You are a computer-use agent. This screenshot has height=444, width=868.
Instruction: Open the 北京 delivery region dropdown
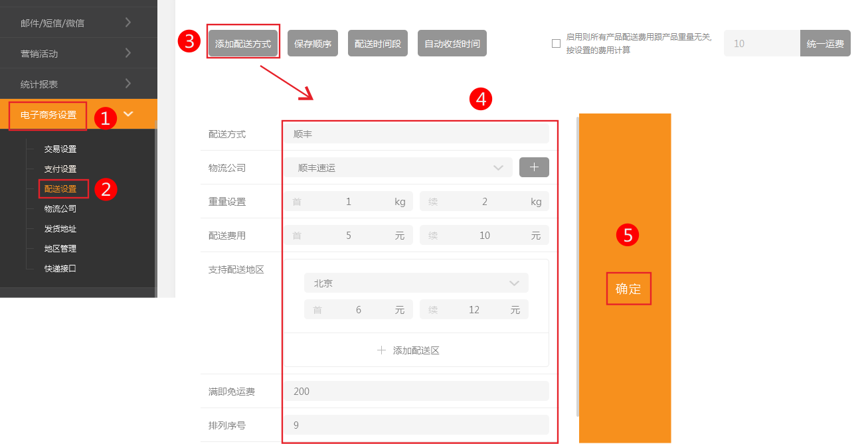pos(416,283)
